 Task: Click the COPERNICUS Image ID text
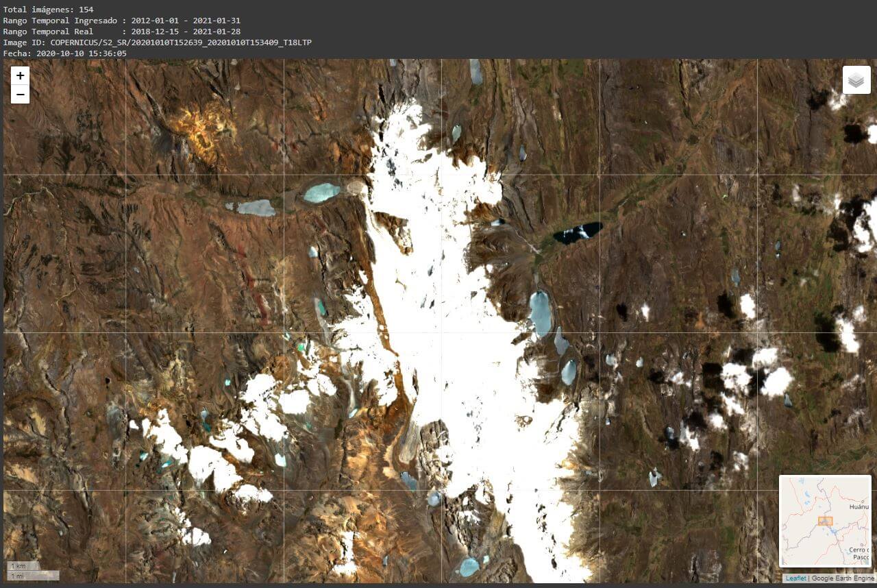click(x=157, y=42)
